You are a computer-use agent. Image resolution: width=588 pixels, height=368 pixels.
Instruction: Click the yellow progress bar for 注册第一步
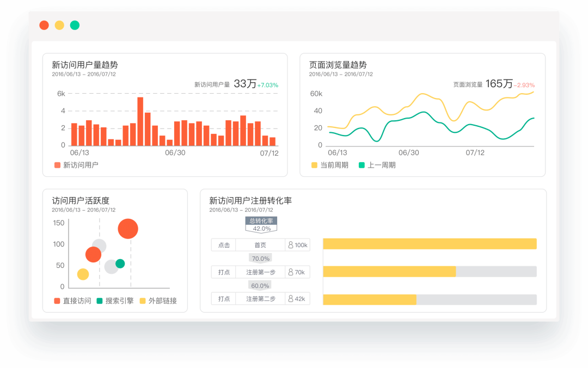pos(389,272)
